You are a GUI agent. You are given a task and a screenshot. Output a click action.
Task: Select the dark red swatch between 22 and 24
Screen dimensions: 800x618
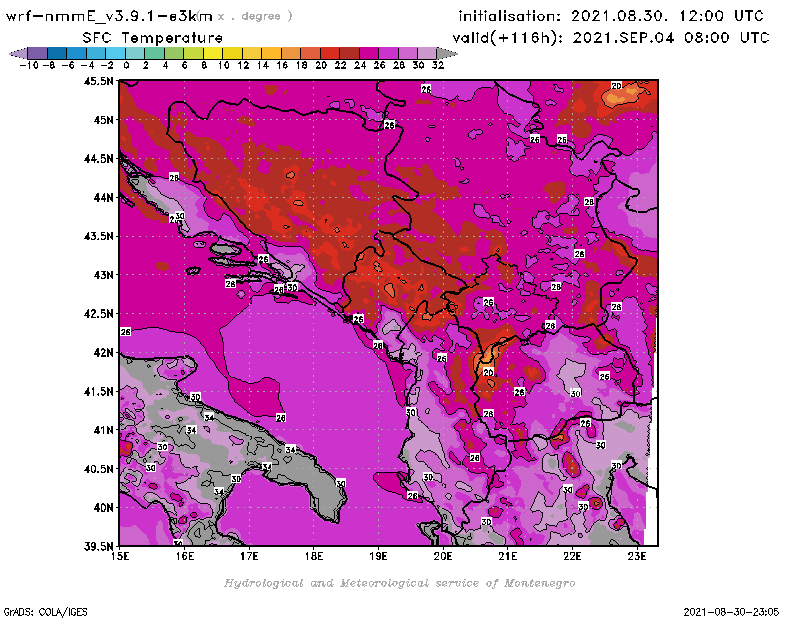349,54
